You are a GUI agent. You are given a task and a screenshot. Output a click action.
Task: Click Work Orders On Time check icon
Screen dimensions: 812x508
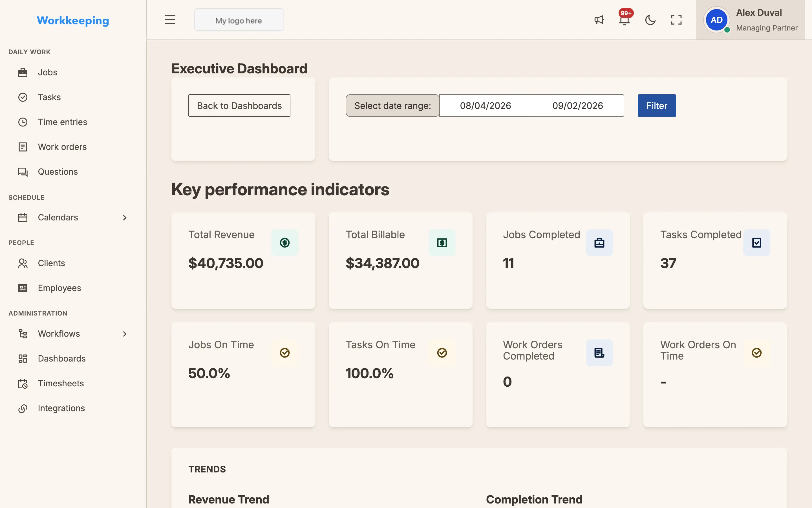[x=757, y=353]
